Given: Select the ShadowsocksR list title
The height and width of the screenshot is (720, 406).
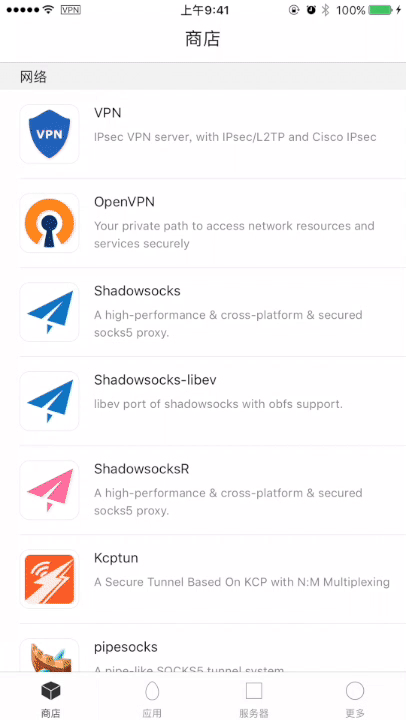Looking at the screenshot, I should pyautogui.click(x=142, y=469).
